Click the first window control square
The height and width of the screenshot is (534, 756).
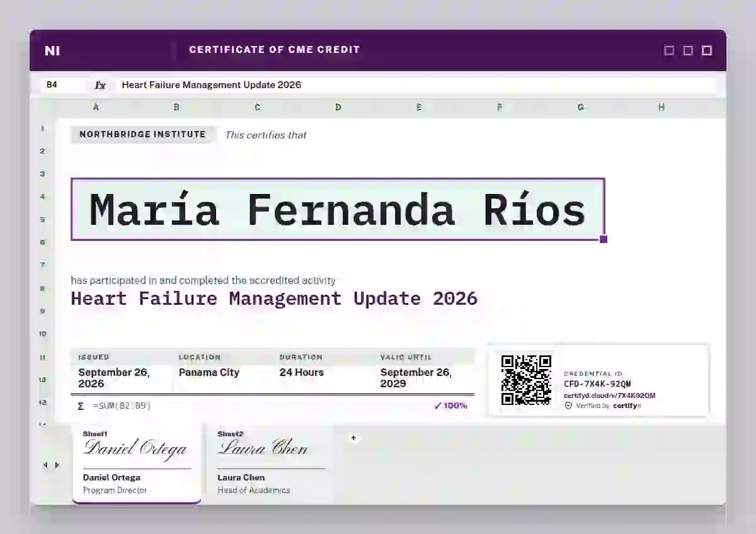(669, 50)
